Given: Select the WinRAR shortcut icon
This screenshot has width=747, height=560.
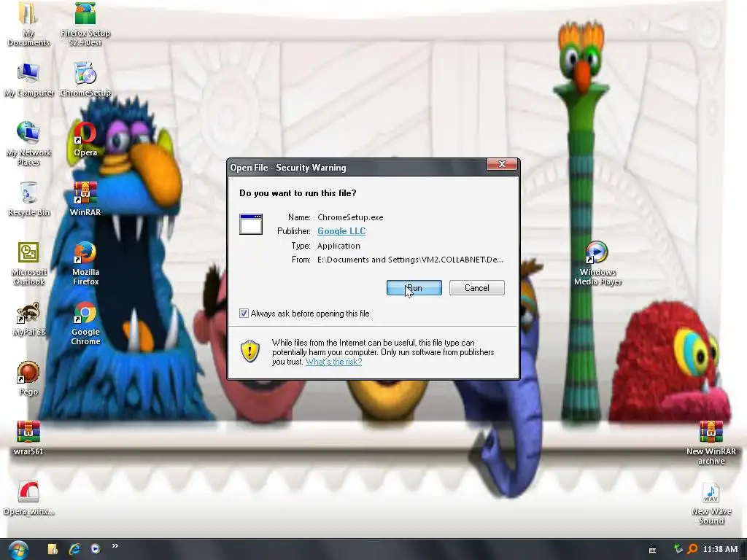Looking at the screenshot, I should (x=85, y=199).
